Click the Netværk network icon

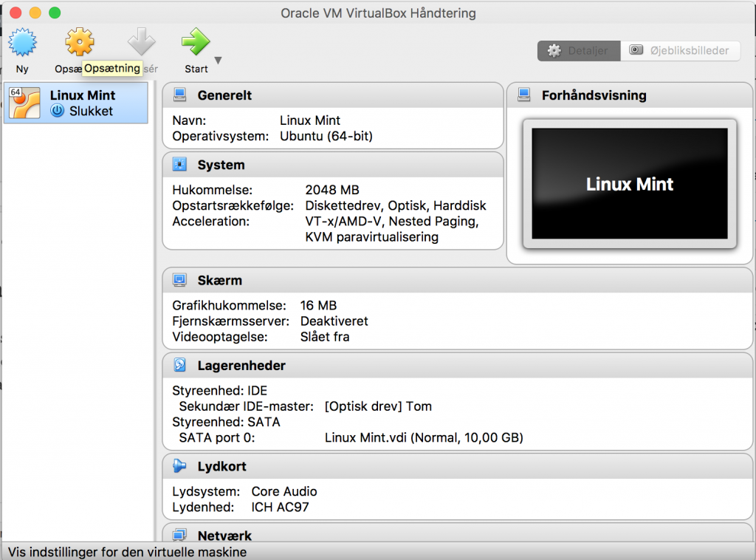(180, 535)
